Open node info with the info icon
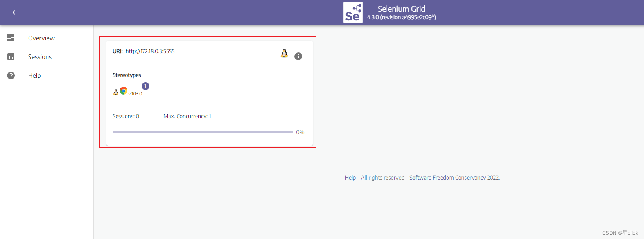This screenshot has width=644, height=239. tap(298, 56)
